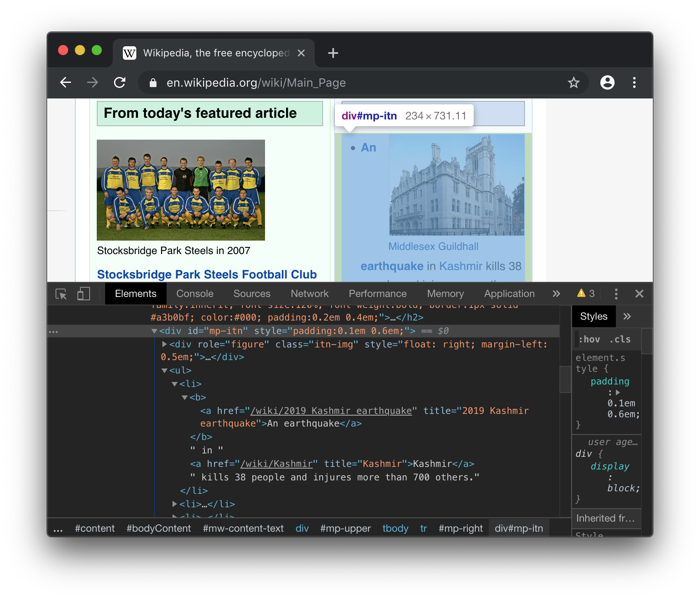This screenshot has width=700, height=599.
Task: Collapse the div#mp-itn node
Action: tap(154, 331)
